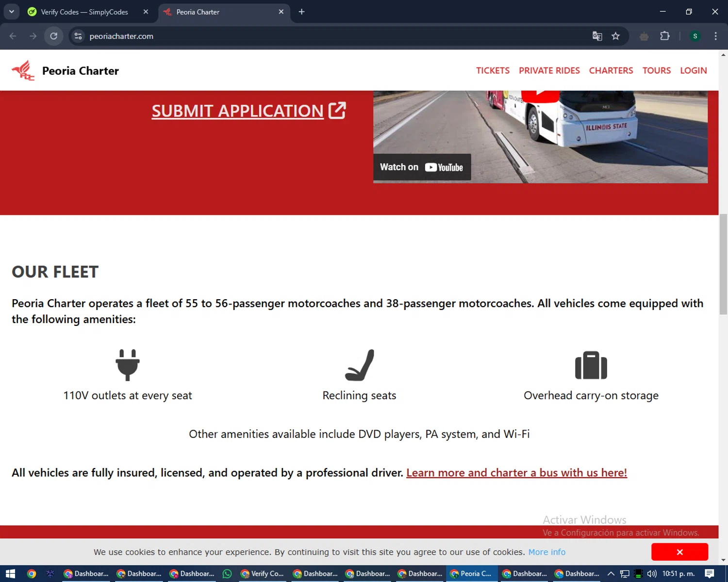Click Watch on YouTube button
728x582 pixels.
tap(422, 167)
